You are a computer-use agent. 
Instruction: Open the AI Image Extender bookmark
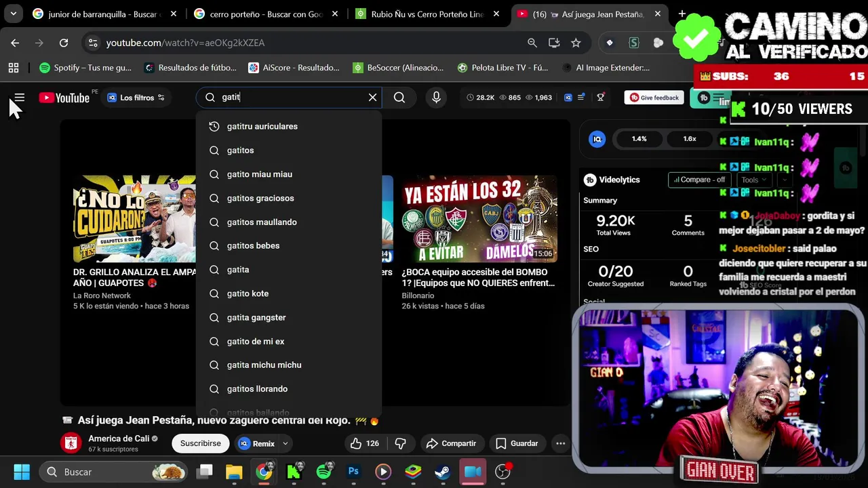(606, 68)
